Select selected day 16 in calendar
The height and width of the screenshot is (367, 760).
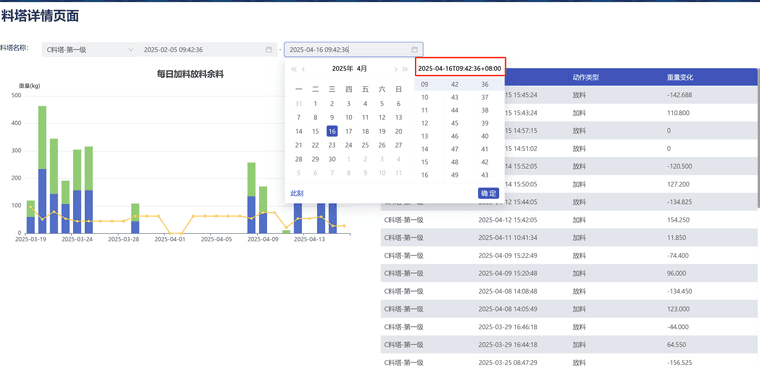tap(332, 131)
